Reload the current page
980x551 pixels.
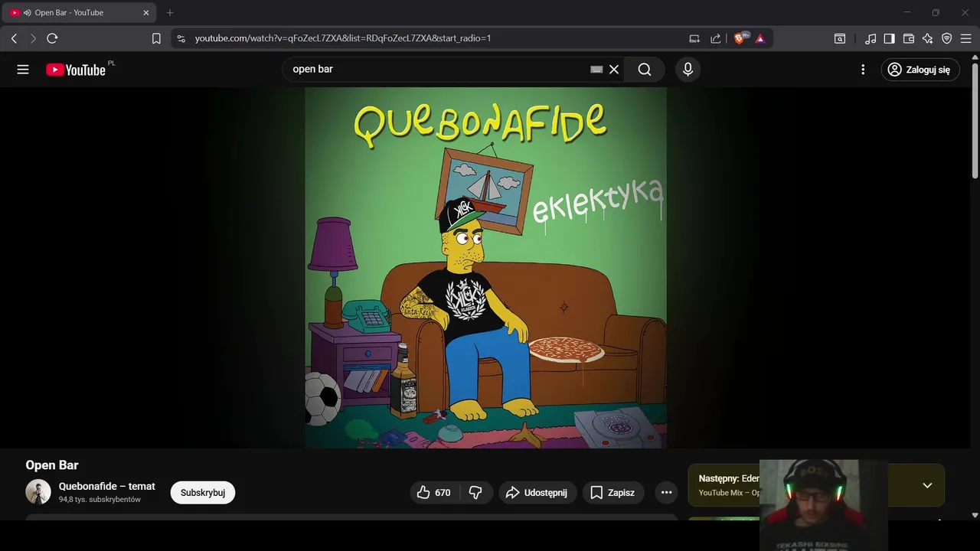52,38
